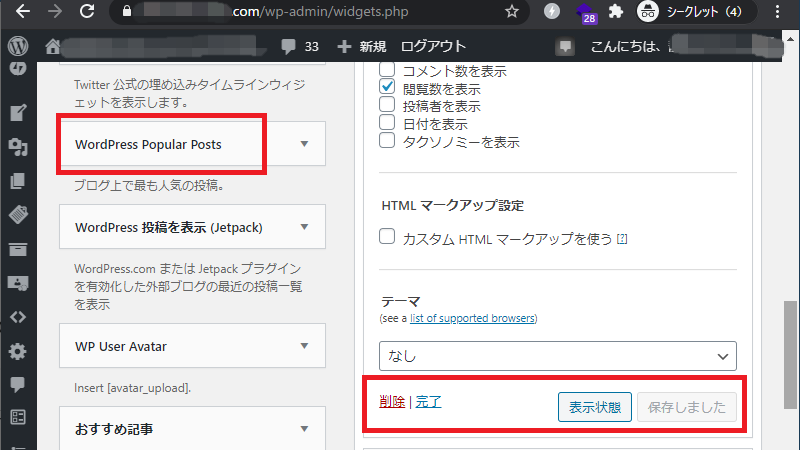Screen dimensions: 800x450
Task: Open the こんにちは user account menu
Action: [684, 46]
